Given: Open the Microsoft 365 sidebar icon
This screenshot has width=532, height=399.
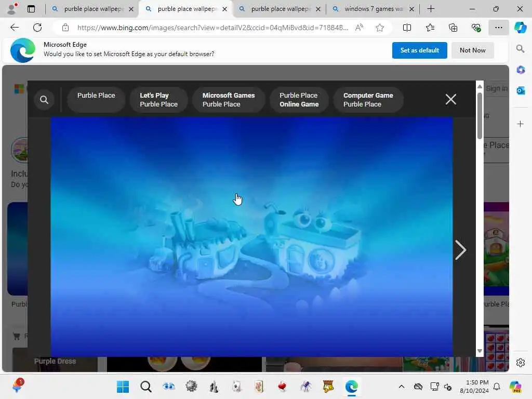Looking at the screenshot, I should pyautogui.click(x=521, y=70).
